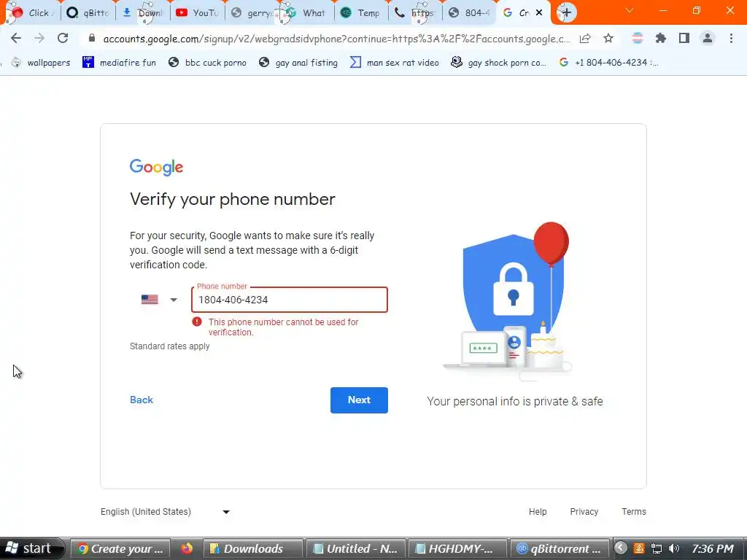Viewport: 747px width, 560px height.
Task: Open the Privacy link in footer
Action: click(x=584, y=511)
